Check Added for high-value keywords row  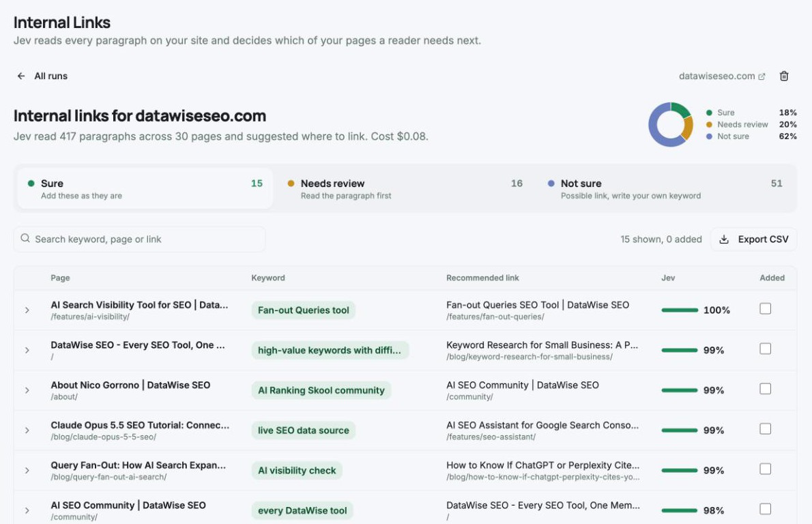766,349
